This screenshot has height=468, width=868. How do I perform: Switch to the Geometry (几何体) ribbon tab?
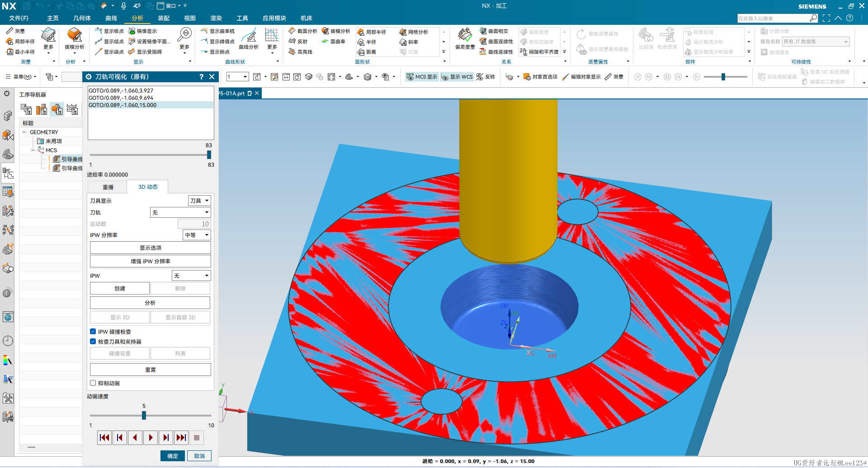pyautogui.click(x=82, y=18)
